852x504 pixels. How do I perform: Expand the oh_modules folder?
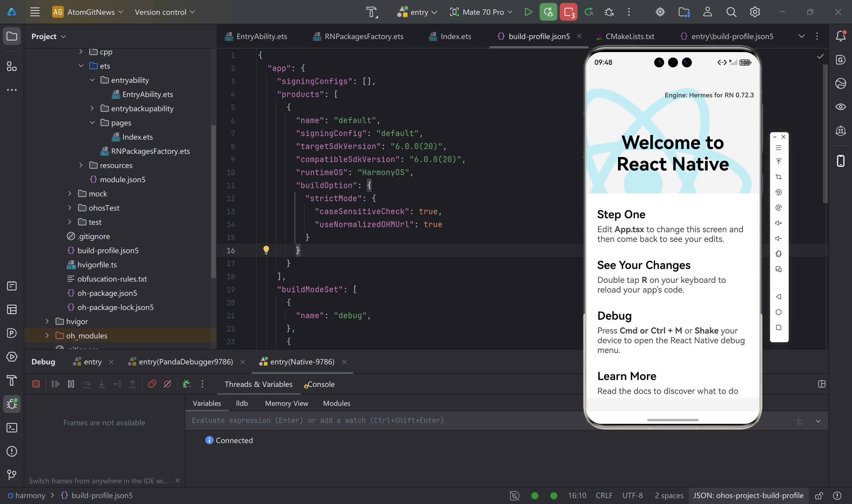pos(47,335)
